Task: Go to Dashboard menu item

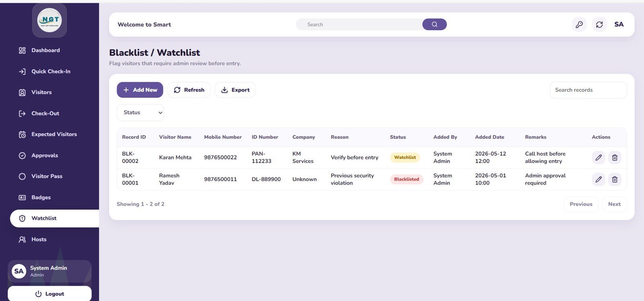Action: coord(54,50)
